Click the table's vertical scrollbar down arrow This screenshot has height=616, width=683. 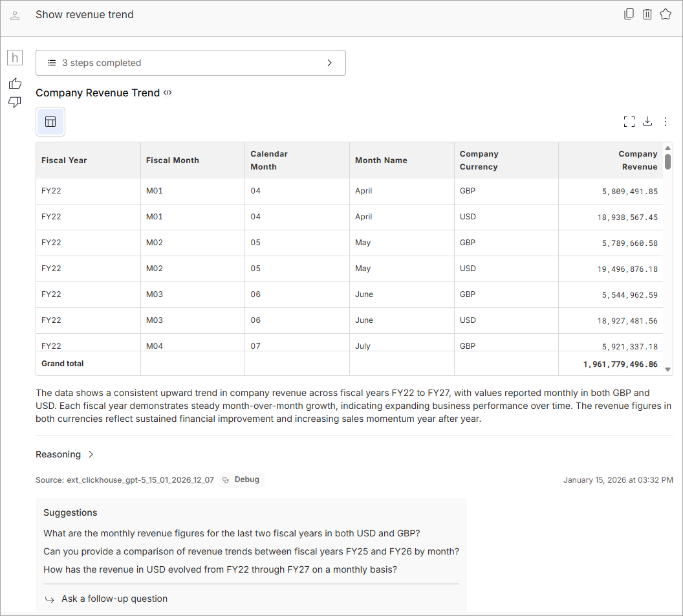[667, 366]
